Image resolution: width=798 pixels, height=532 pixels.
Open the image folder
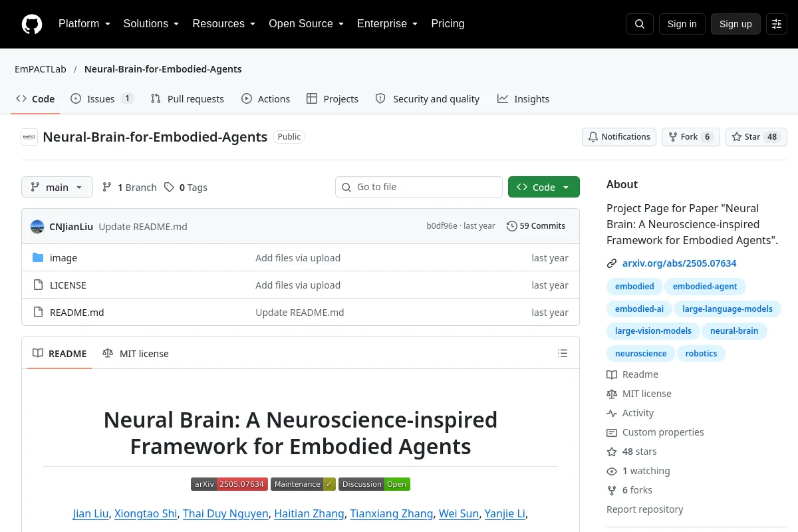(63, 258)
